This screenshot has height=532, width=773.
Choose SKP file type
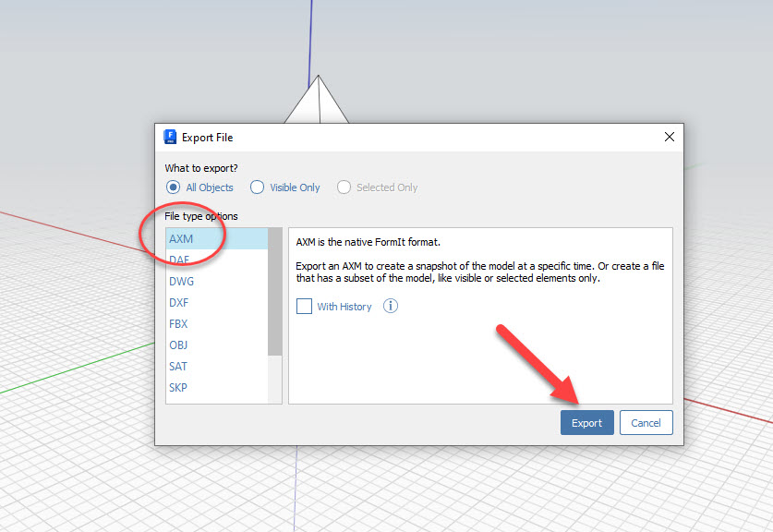(217, 387)
